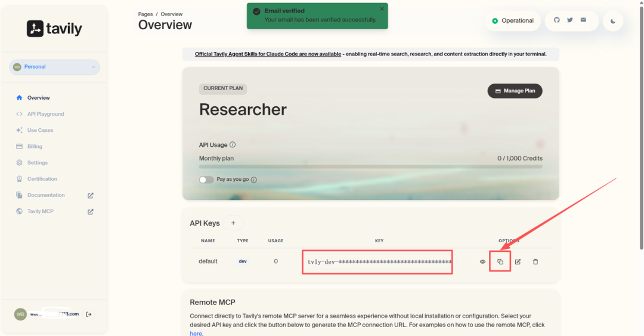Click the 'default' key name
Viewport: 644px width, 336px height.
(208, 261)
